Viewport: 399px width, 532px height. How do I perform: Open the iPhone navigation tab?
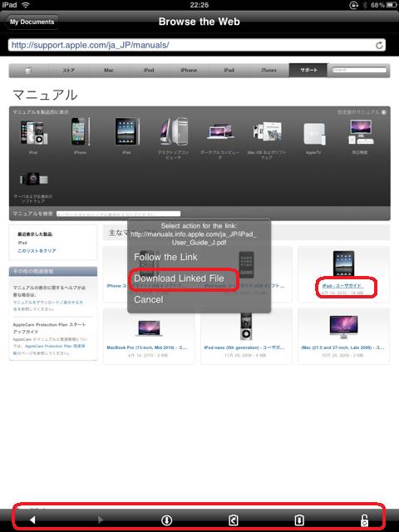[189, 70]
